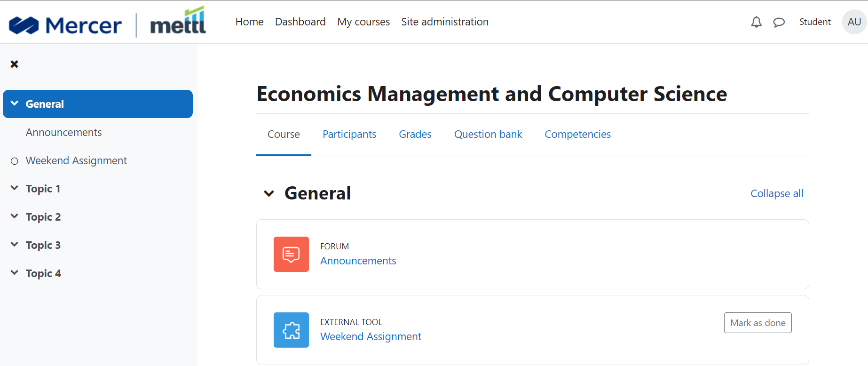Go to Home in top navigation
The height and width of the screenshot is (366, 868).
coord(249,22)
